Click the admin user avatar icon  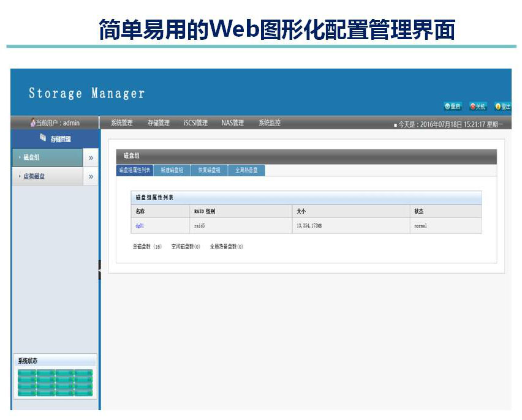[32, 123]
